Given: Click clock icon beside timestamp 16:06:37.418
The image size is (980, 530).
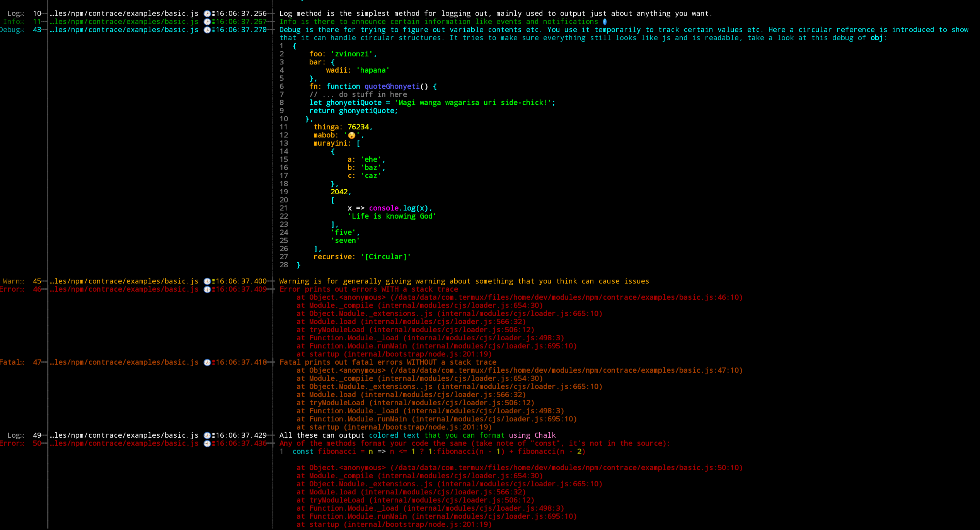Looking at the screenshot, I should pos(207,362).
